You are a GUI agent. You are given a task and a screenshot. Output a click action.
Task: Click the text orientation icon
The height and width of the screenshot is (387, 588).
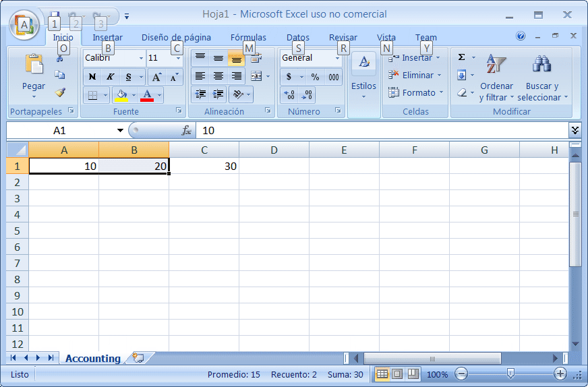click(238, 94)
